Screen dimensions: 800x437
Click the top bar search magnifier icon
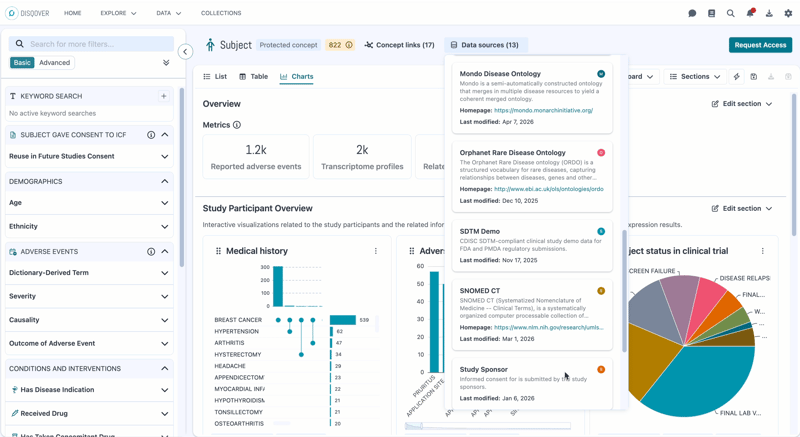coord(731,13)
